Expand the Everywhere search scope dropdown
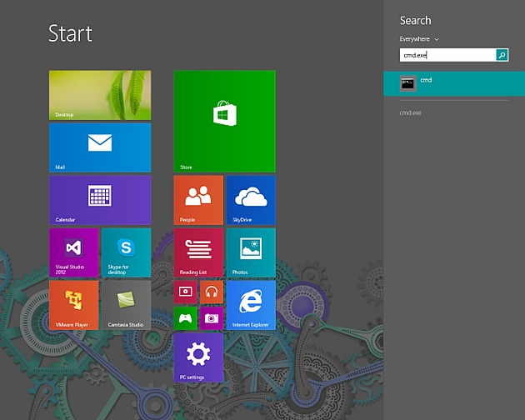This screenshot has width=525, height=420. (419, 39)
